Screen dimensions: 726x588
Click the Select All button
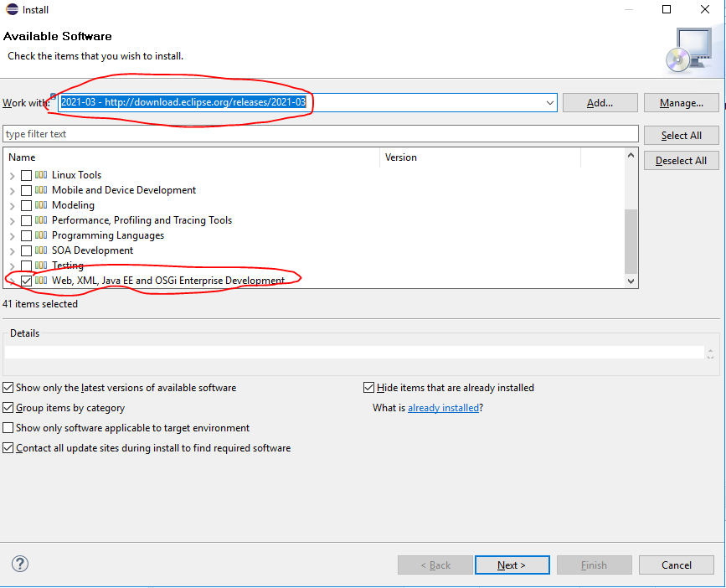coord(681,135)
